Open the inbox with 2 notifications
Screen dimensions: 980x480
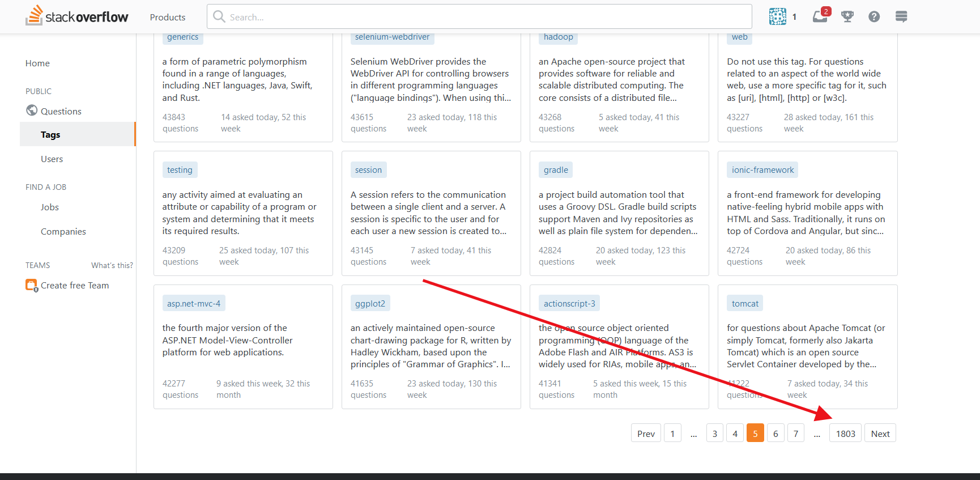820,16
